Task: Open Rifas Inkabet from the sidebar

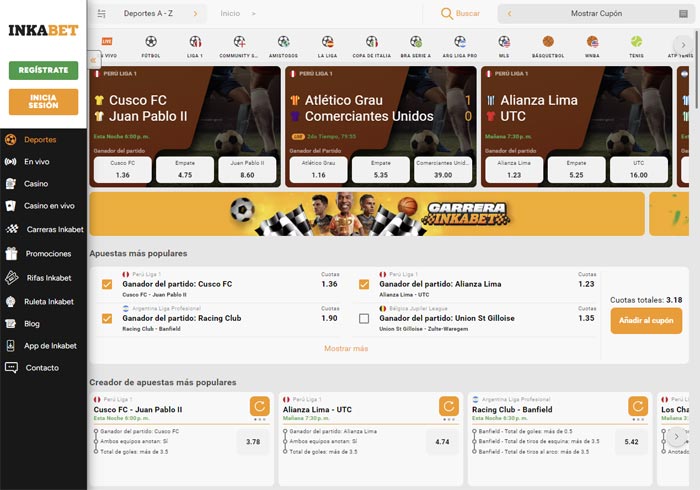Action: (43, 278)
